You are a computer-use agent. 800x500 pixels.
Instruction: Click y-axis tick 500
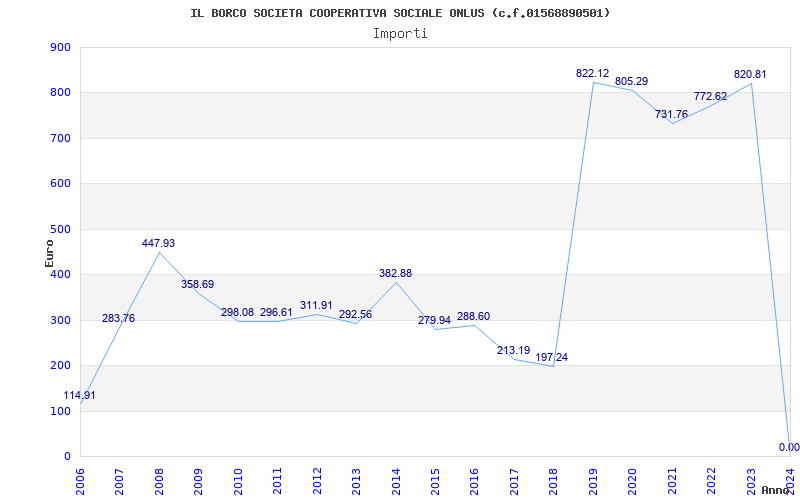[60, 229]
